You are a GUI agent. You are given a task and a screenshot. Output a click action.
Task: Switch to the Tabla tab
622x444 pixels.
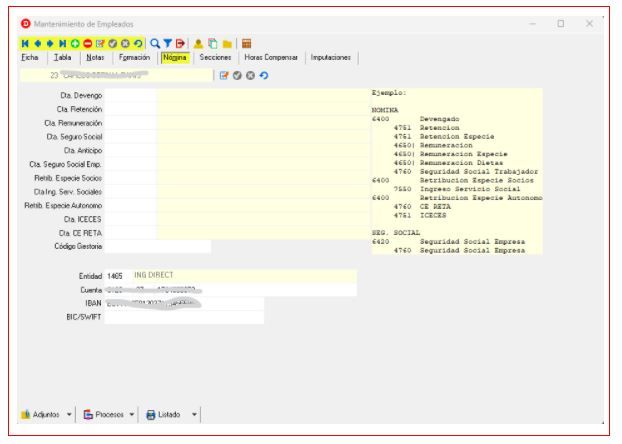click(x=63, y=58)
